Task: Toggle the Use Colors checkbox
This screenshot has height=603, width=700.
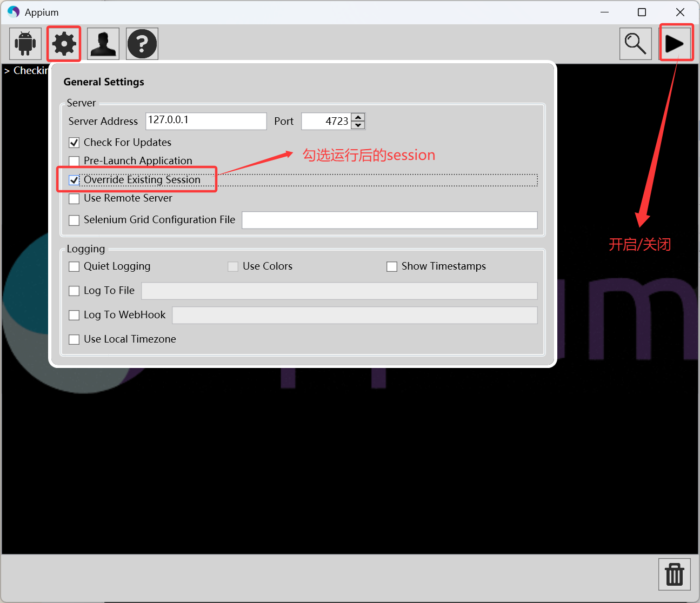Action: click(x=233, y=266)
